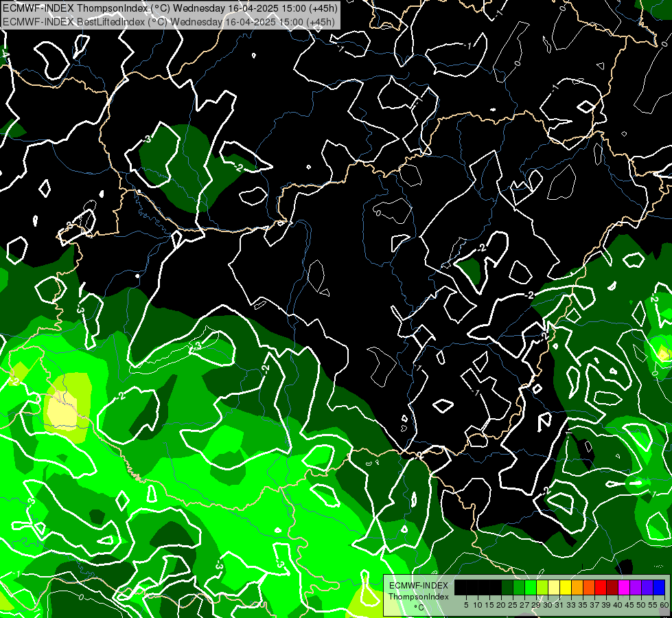Viewport: 672px width, 618px height.
Task: Pick the indigo 50–55 legend swatch
Action: (x=647, y=588)
